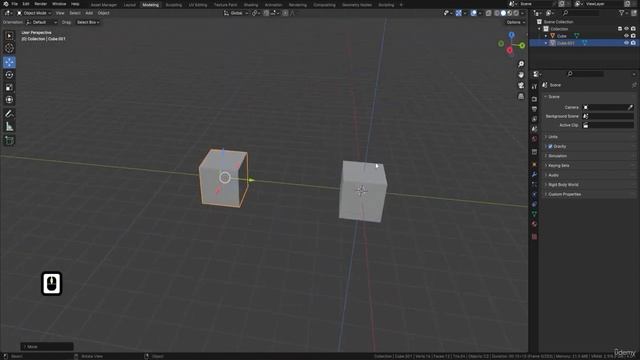The width and height of the screenshot is (640, 360).
Task: Toggle Collection exclude checkbox in outliner
Action: point(620,29)
